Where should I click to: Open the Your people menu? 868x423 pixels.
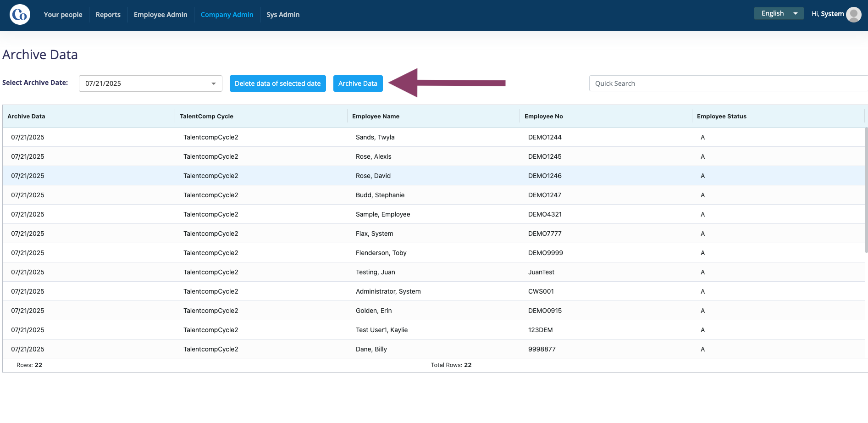coord(63,15)
